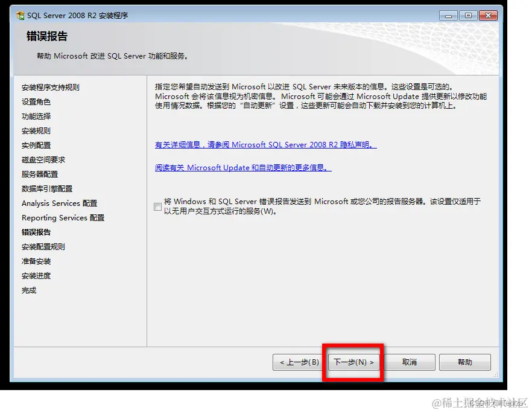Select 安装规则 in the step list
The height and width of the screenshot is (413, 532).
pos(36,131)
